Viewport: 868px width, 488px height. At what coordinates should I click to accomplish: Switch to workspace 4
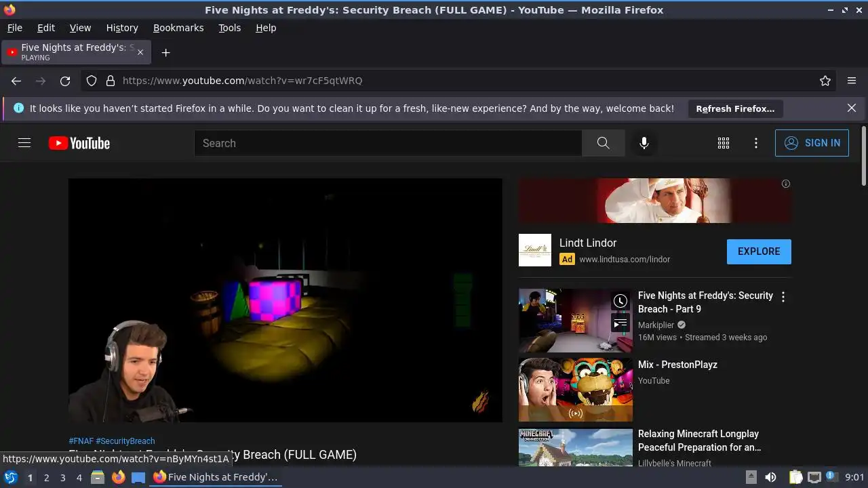79,478
